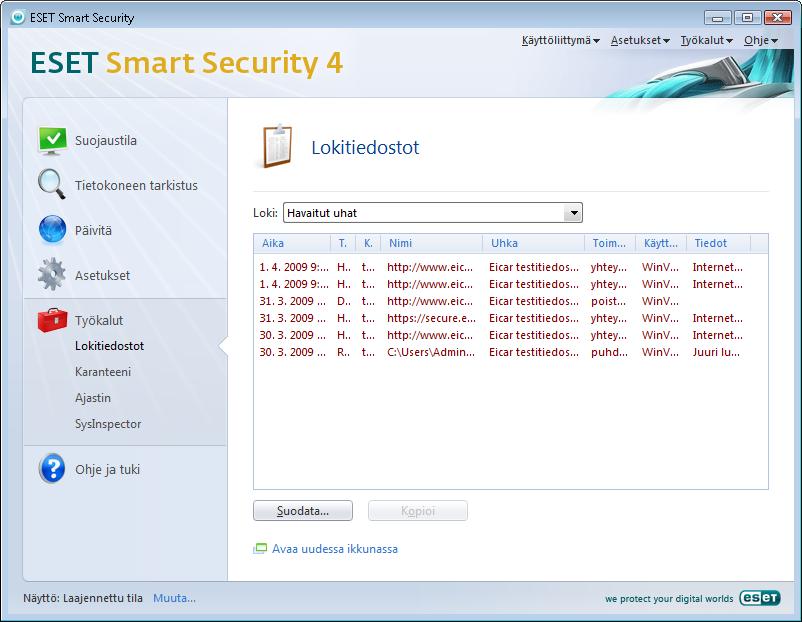Open Ohje ja tuki section

(107, 470)
